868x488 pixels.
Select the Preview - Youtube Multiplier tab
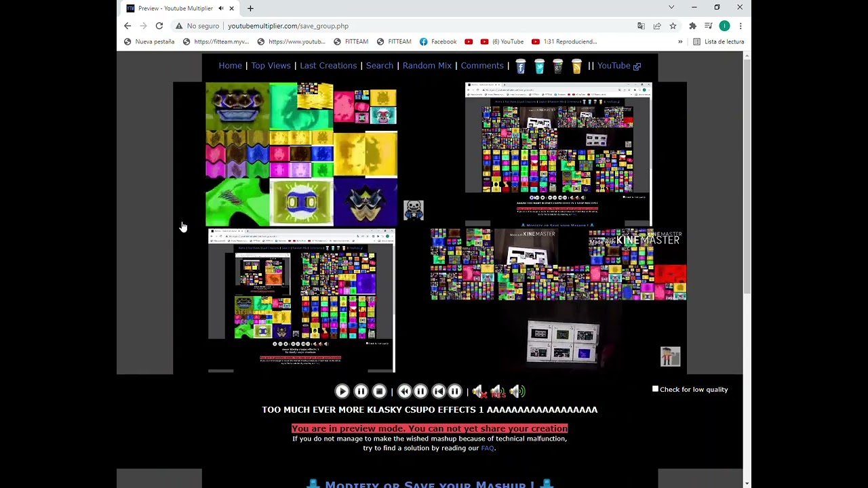(180, 8)
